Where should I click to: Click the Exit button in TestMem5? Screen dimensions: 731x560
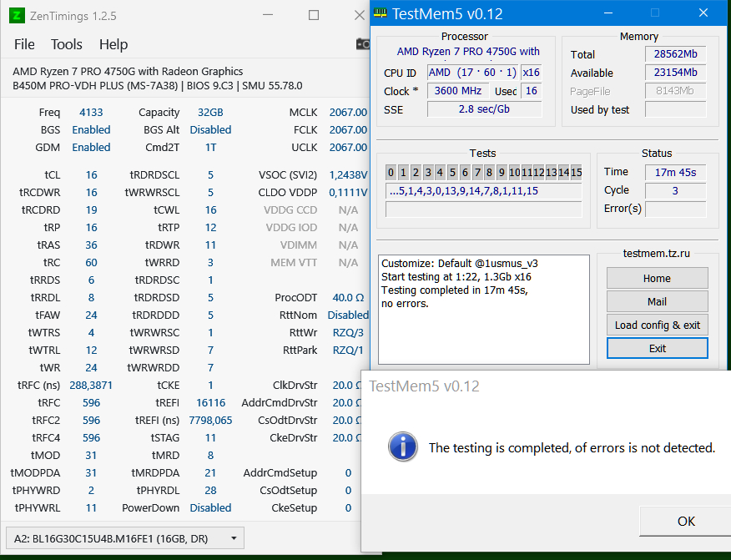(657, 348)
